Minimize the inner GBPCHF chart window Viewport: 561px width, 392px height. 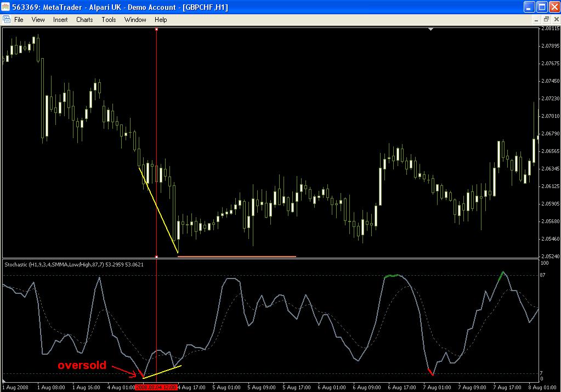[537, 19]
